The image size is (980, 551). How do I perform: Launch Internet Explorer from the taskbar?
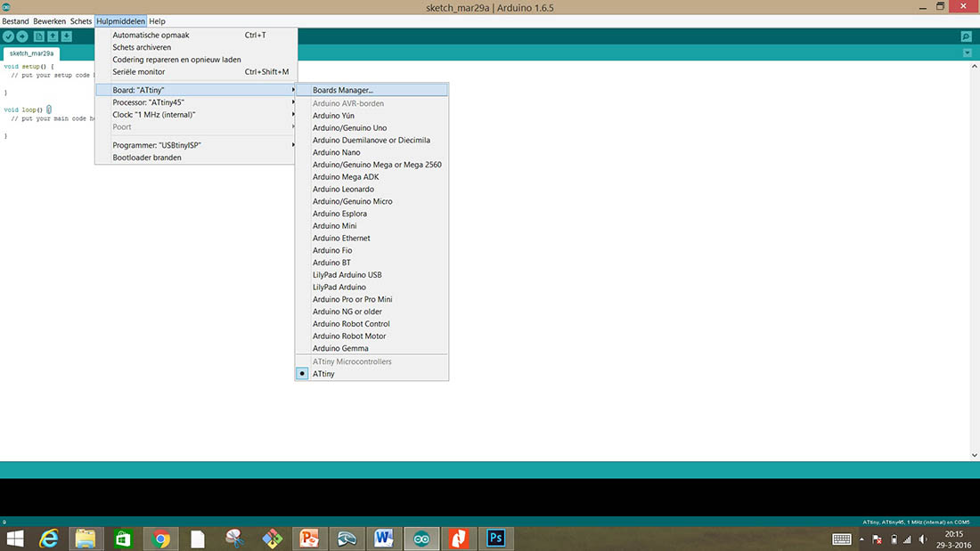point(49,538)
